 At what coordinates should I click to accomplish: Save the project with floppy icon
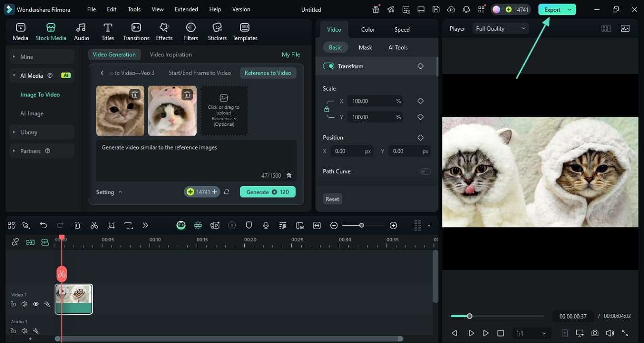click(436, 9)
